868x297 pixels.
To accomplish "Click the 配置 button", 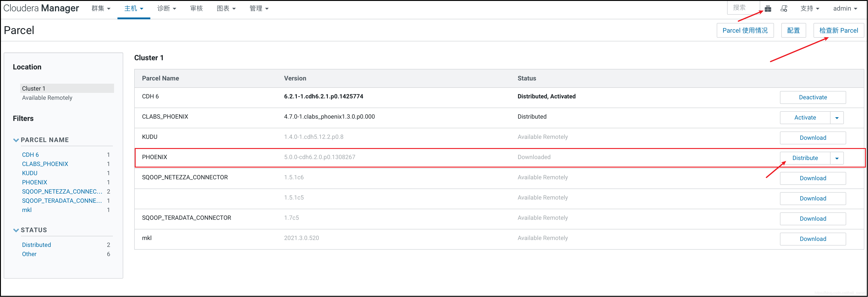I will coord(793,30).
